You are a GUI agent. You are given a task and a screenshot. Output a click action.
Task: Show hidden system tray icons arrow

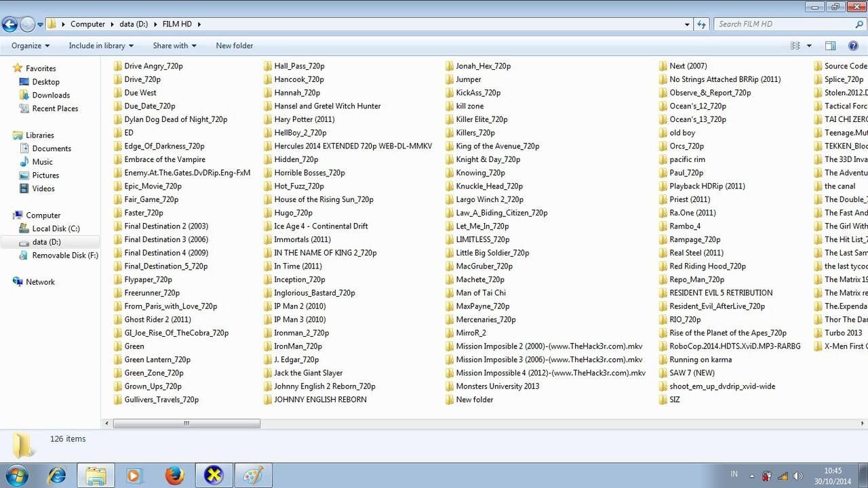point(751,476)
